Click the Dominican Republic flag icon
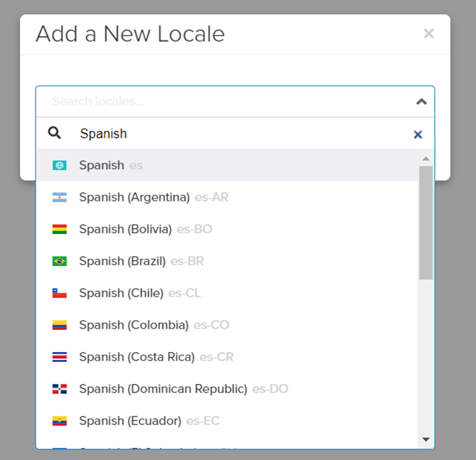The height and width of the screenshot is (460, 476). click(59, 389)
